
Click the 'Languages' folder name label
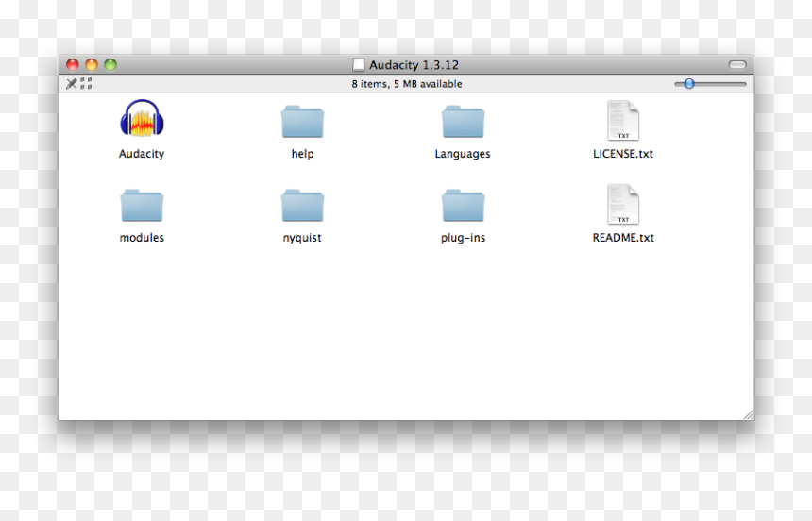click(463, 154)
